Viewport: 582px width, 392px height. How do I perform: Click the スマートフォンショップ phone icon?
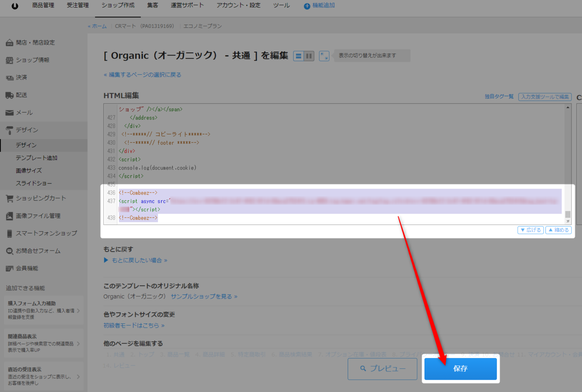[x=9, y=234]
